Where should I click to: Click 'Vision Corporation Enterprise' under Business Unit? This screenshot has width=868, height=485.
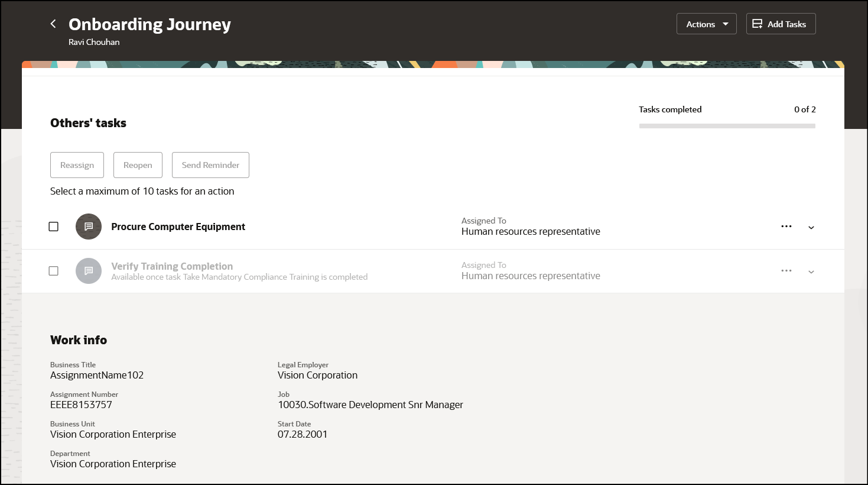point(113,434)
